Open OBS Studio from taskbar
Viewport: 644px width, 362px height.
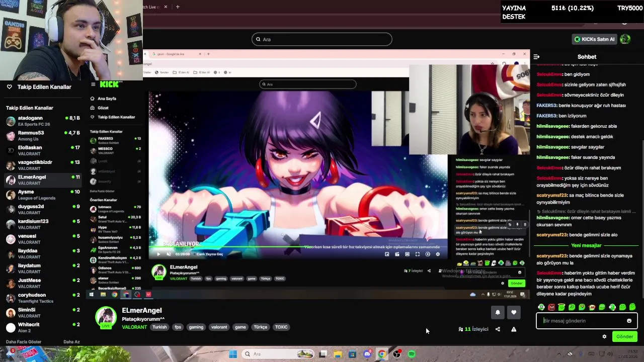click(396, 354)
